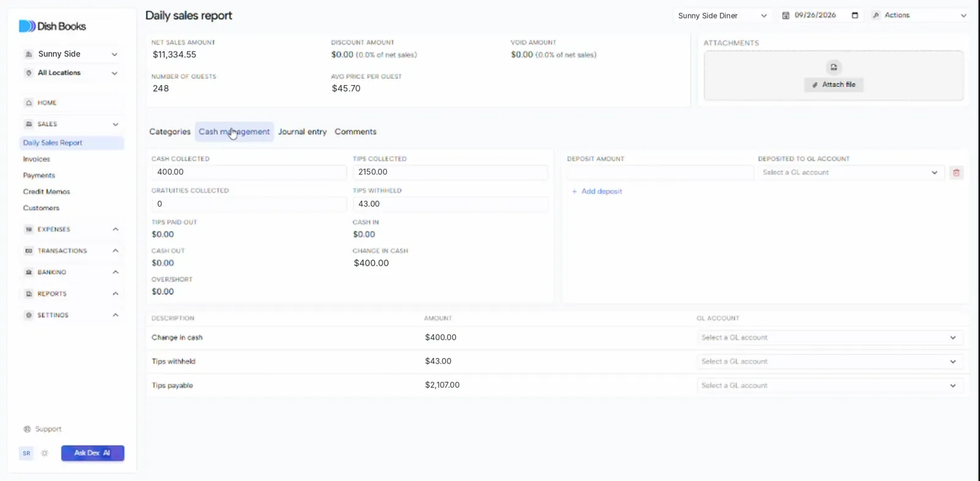Click the Tips Withheld input field
The height and width of the screenshot is (481, 980).
(x=450, y=204)
